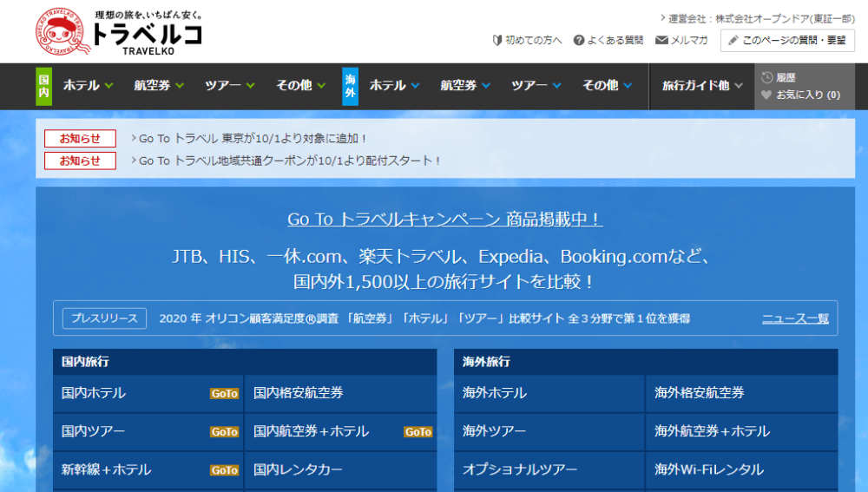Click the トラベルコ TRAVELKO wordmark

(x=148, y=39)
